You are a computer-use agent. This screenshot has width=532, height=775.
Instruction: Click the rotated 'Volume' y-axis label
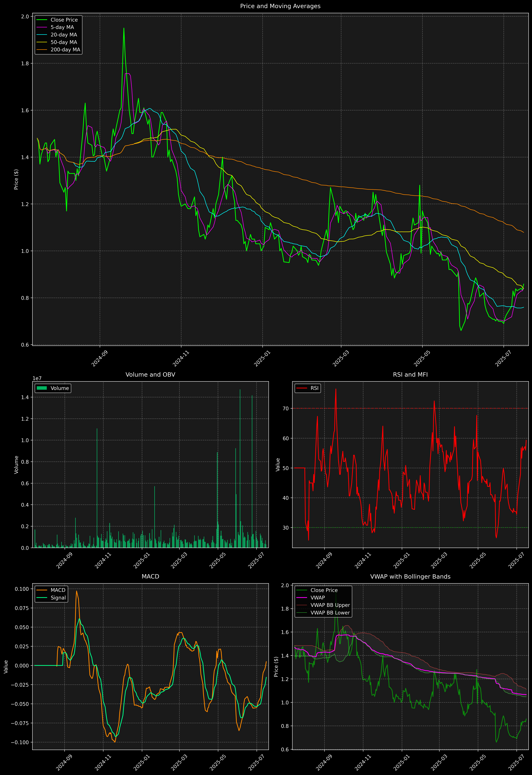[16, 465]
